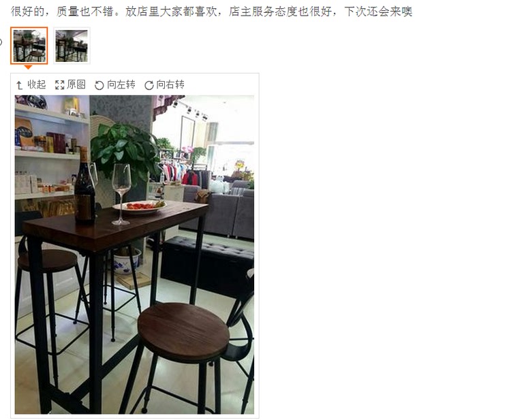The width and height of the screenshot is (511, 420).
Task: Click the 收起 text label
Action: 37,84
